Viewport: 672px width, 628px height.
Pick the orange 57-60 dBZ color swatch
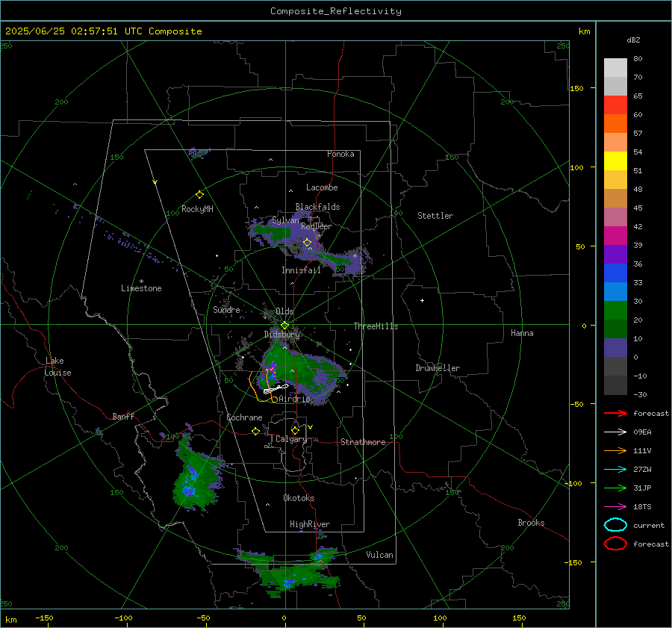pyautogui.click(x=615, y=124)
